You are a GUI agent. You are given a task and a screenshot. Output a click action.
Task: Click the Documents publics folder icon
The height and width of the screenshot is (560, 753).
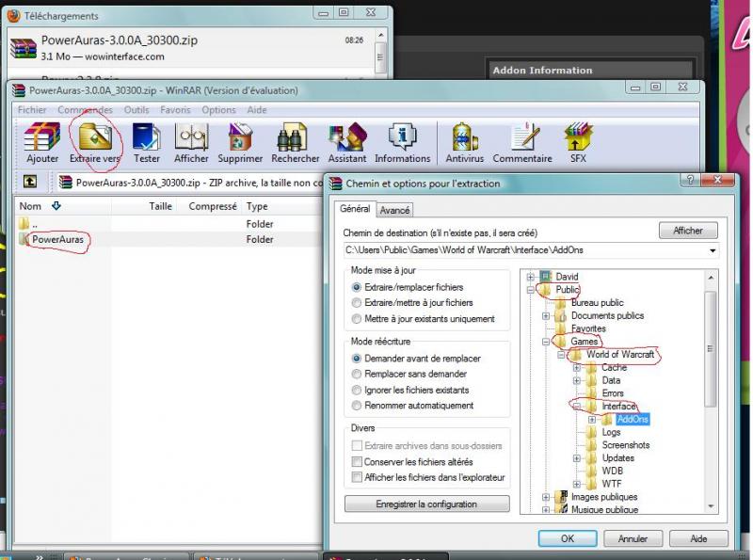tap(560, 315)
